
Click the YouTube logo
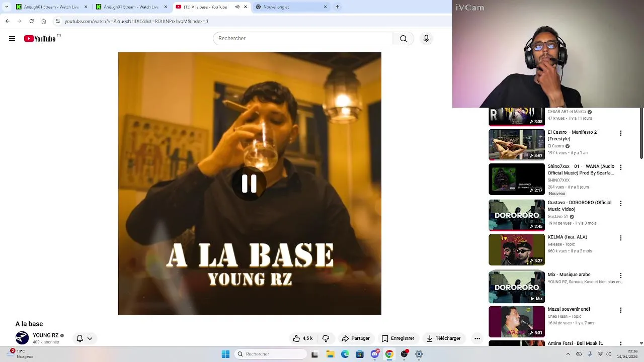tap(40, 39)
